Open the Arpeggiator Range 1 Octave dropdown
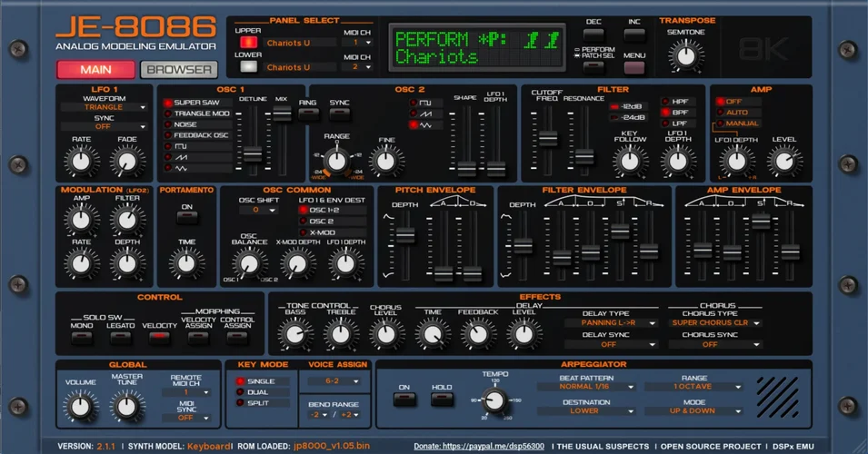 pyautogui.click(x=693, y=387)
